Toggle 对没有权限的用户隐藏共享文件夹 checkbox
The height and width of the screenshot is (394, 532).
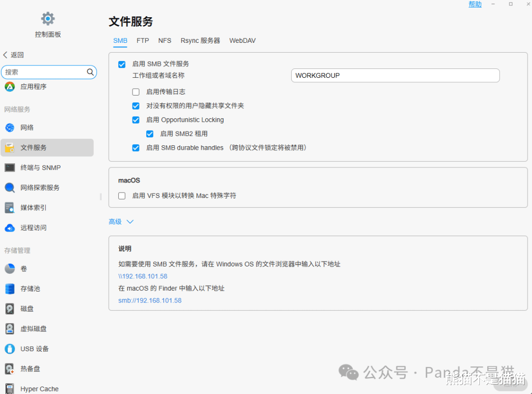[136, 106]
